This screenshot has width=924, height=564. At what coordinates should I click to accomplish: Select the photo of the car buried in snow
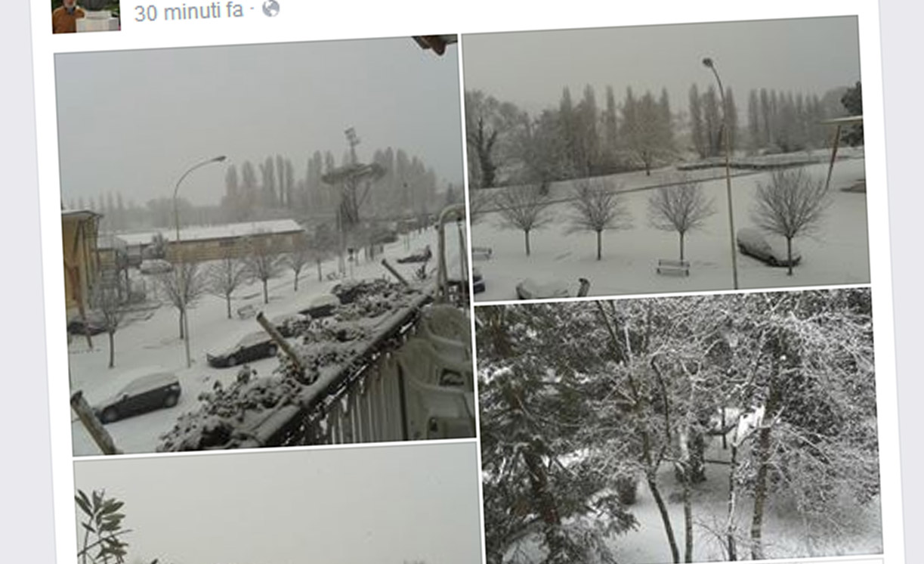[665, 157]
